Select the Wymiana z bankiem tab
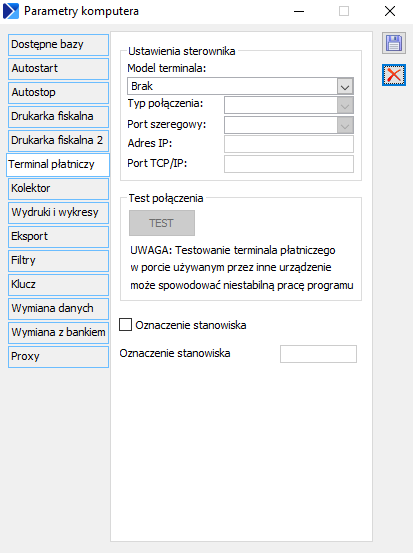 click(58, 333)
